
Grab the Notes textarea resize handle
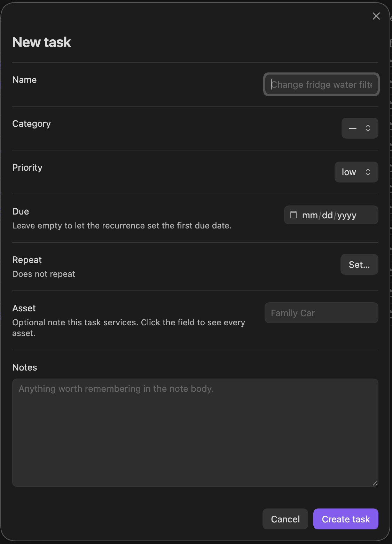(375, 483)
